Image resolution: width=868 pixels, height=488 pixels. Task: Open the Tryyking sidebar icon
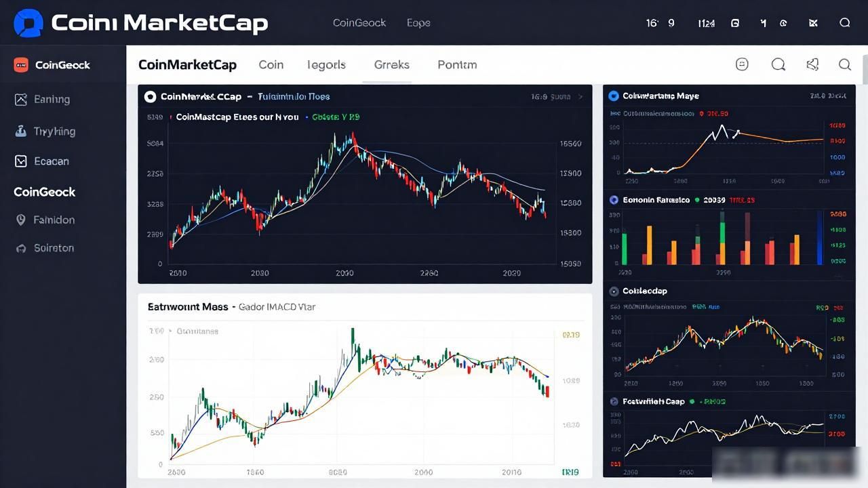click(21, 131)
